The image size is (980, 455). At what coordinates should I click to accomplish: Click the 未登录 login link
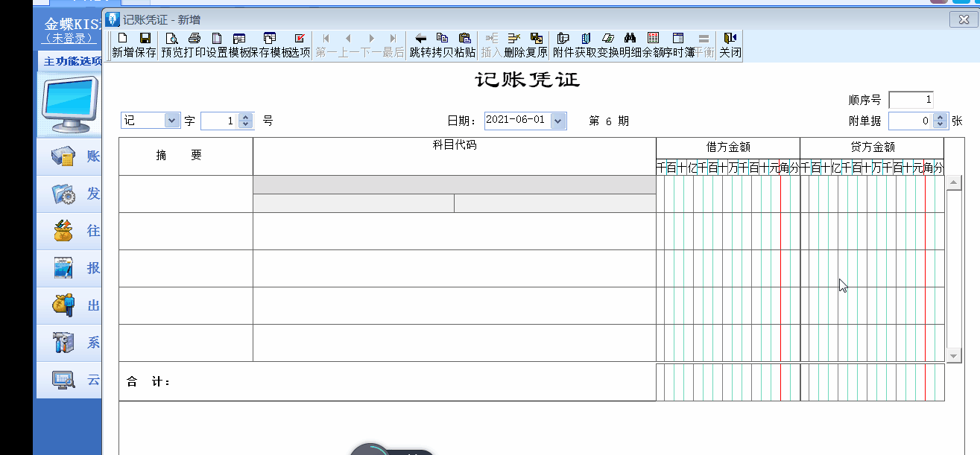(69, 38)
